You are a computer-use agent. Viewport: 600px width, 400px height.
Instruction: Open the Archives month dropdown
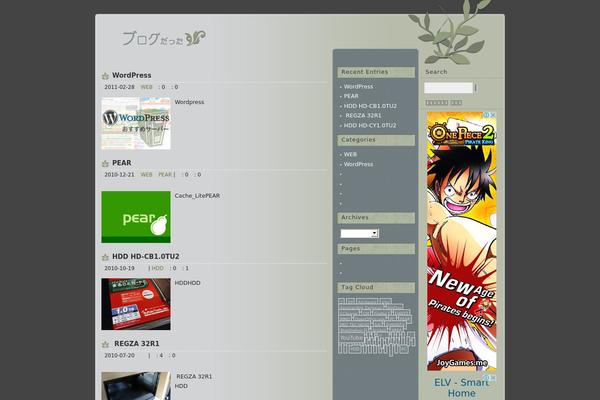(359, 233)
